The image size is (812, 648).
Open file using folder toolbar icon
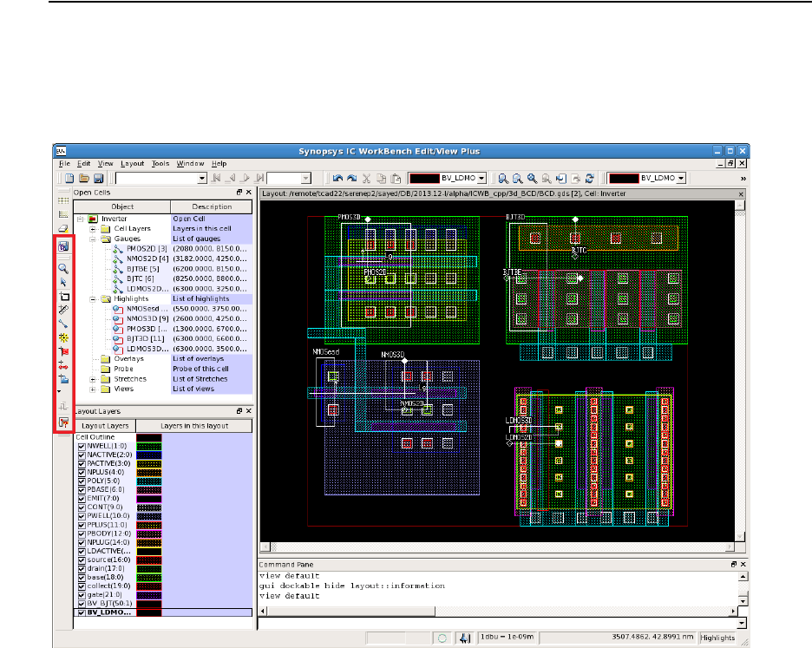coord(86,178)
